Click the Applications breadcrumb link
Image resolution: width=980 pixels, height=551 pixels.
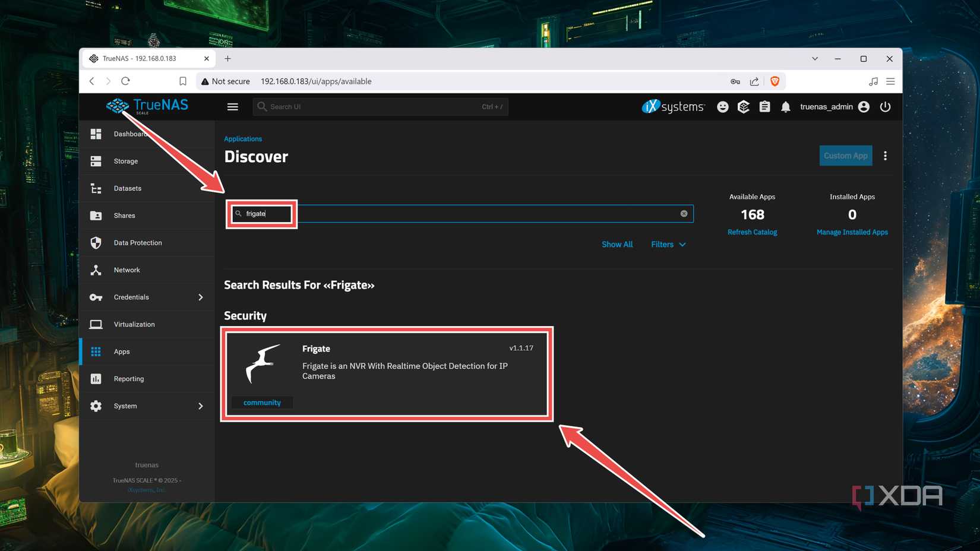(x=243, y=139)
